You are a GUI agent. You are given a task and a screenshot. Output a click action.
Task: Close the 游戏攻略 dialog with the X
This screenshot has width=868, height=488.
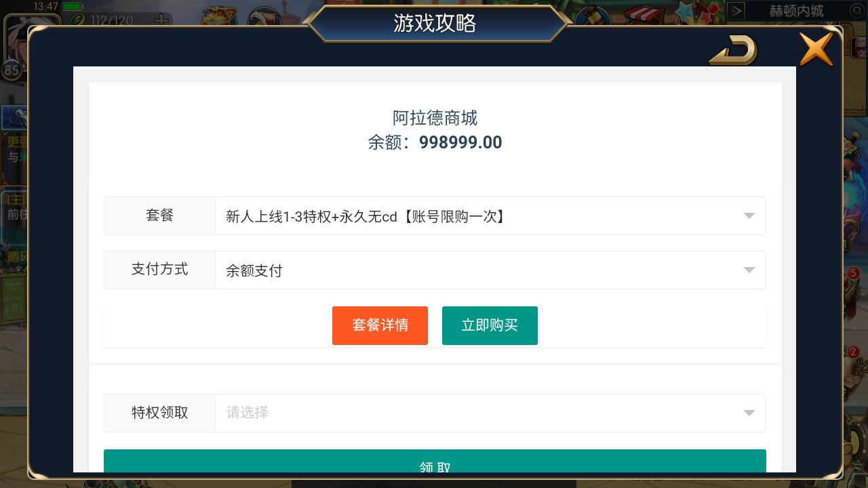816,49
